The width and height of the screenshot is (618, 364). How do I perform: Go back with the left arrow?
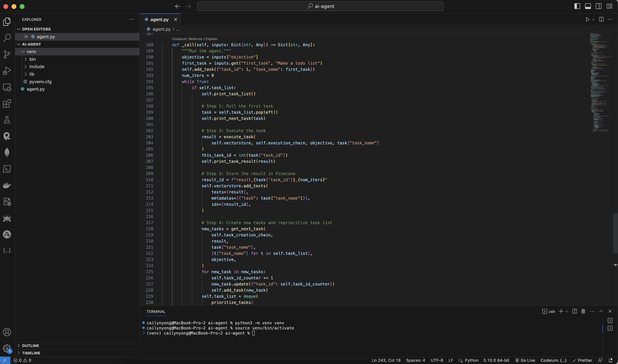[x=178, y=6]
